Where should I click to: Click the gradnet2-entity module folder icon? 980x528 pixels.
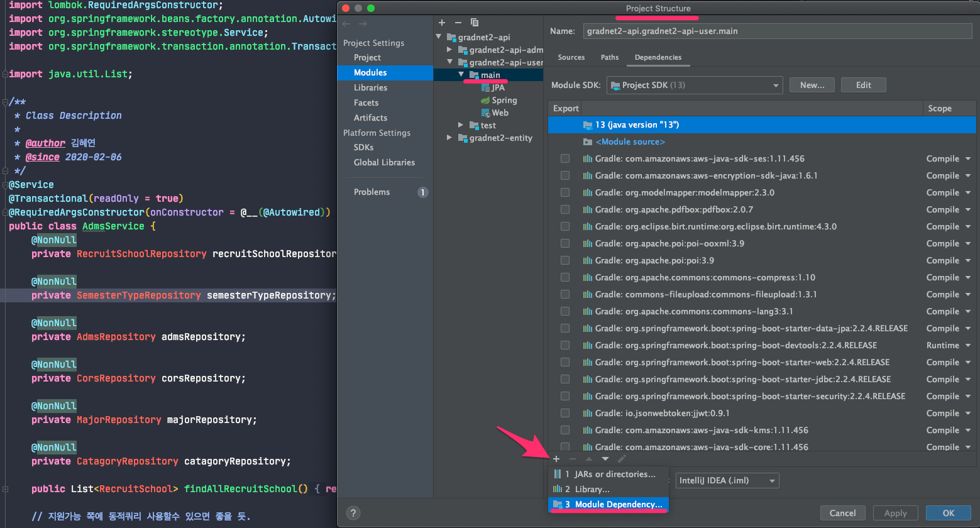coord(463,138)
